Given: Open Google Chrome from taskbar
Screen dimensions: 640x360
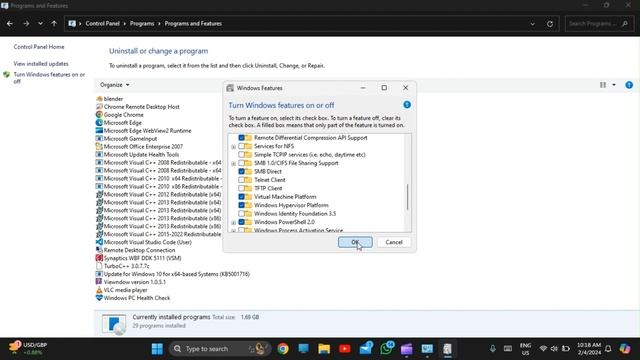Looking at the screenshot, I should [x=283, y=349].
